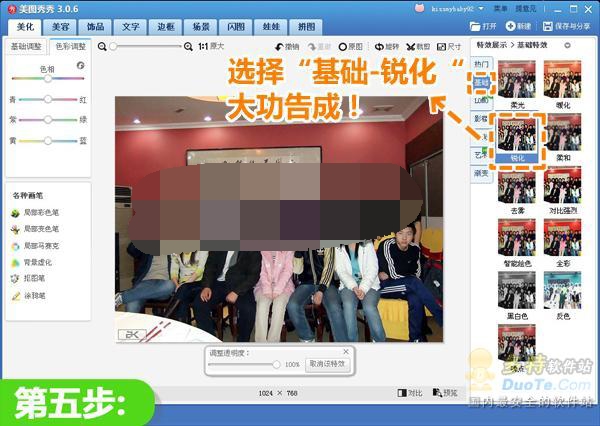This screenshot has height=426, width=600.
Task: Click the pink cat user avatar
Action: click(x=420, y=8)
